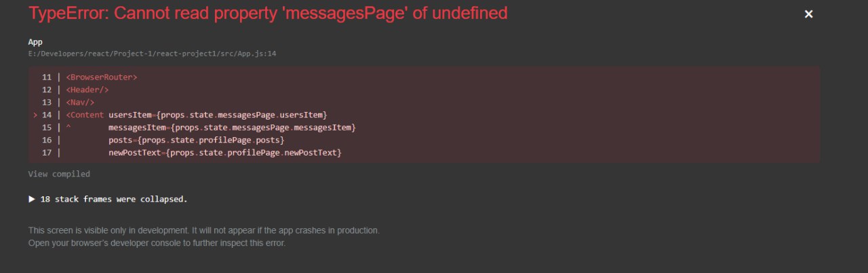This screenshot has width=868, height=273.
Task: Click the triangle arrow beside stack frames
Action: pos(32,200)
